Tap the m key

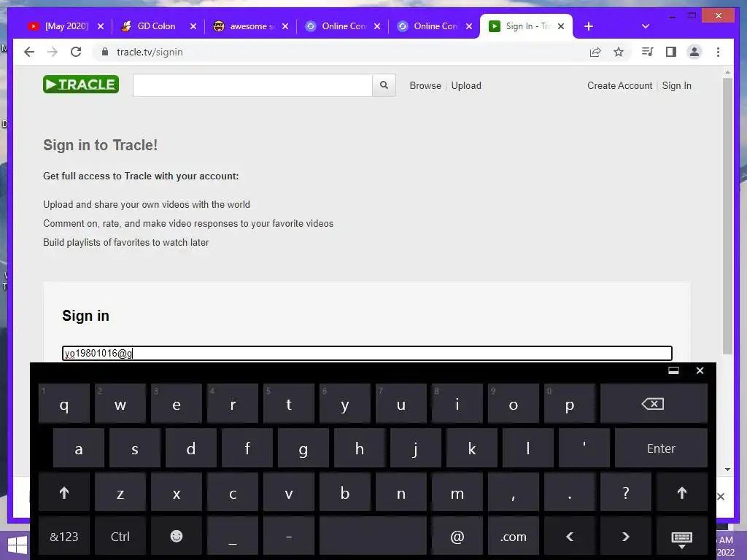coord(457,493)
